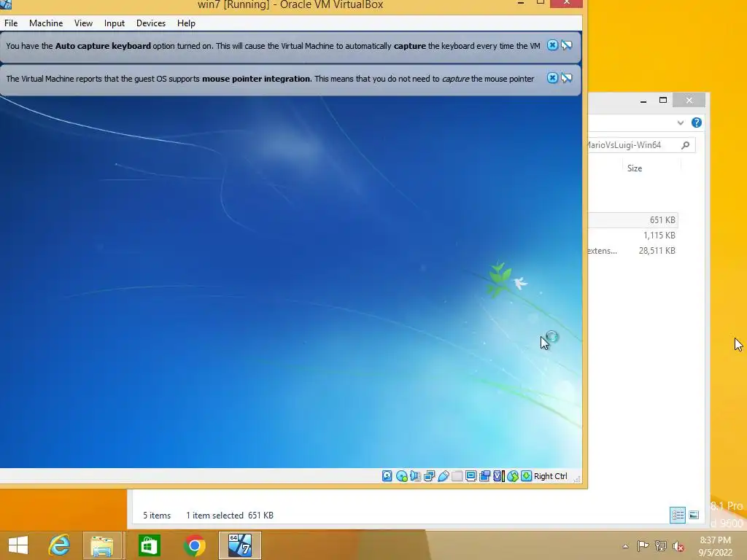Select the file row sized 651 KB
The width and height of the screenshot is (747, 560).
pyautogui.click(x=632, y=220)
